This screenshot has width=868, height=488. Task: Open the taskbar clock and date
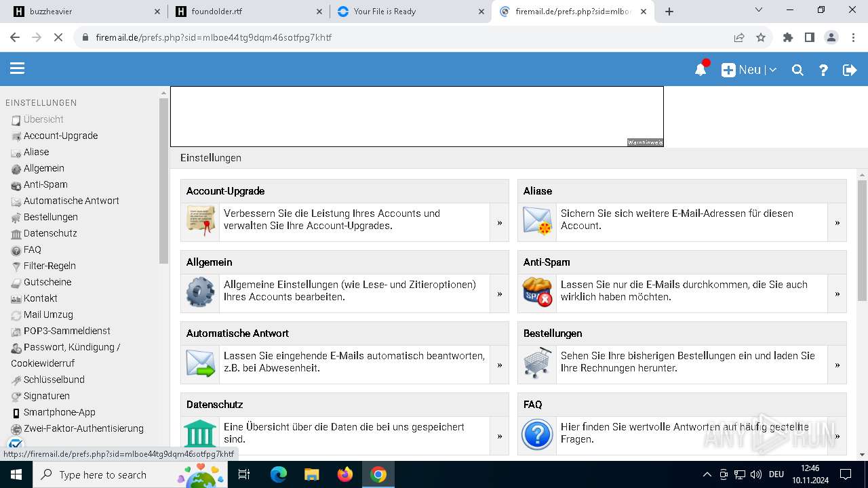(x=810, y=474)
